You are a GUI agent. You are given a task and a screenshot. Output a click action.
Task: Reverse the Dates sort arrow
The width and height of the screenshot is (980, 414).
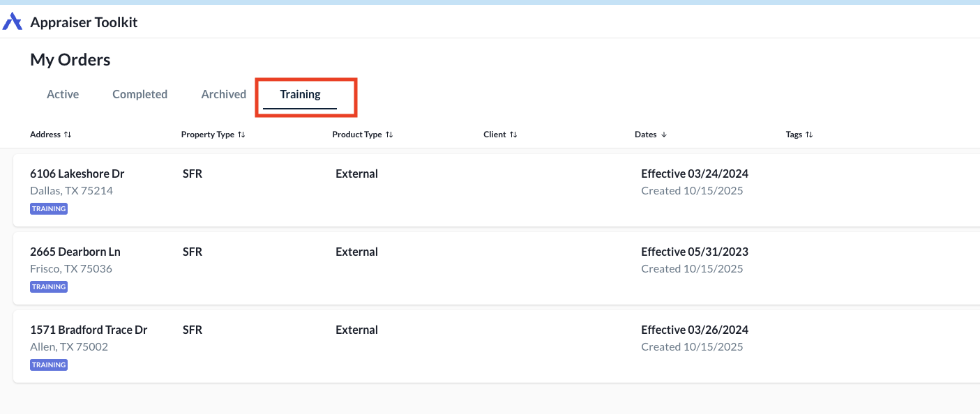[664, 135]
